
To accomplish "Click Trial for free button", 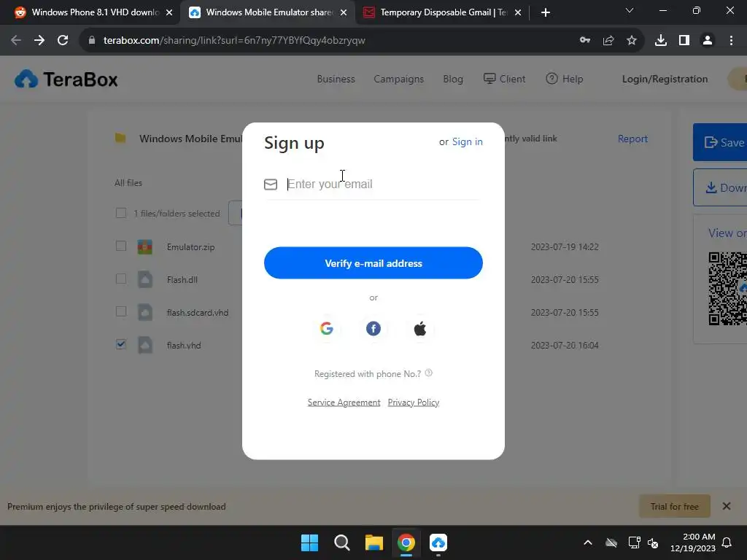I will coord(675,506).
